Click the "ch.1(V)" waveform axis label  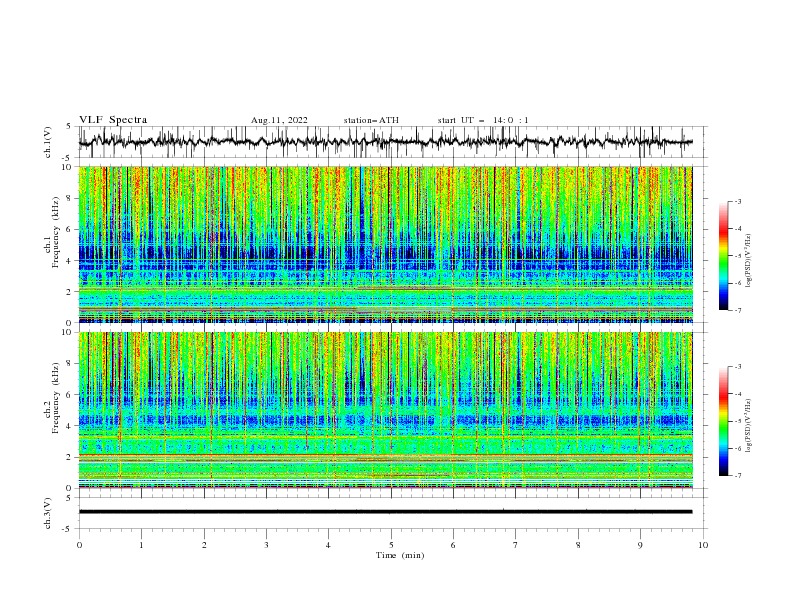pyautogui.click(x=48, y=142)
